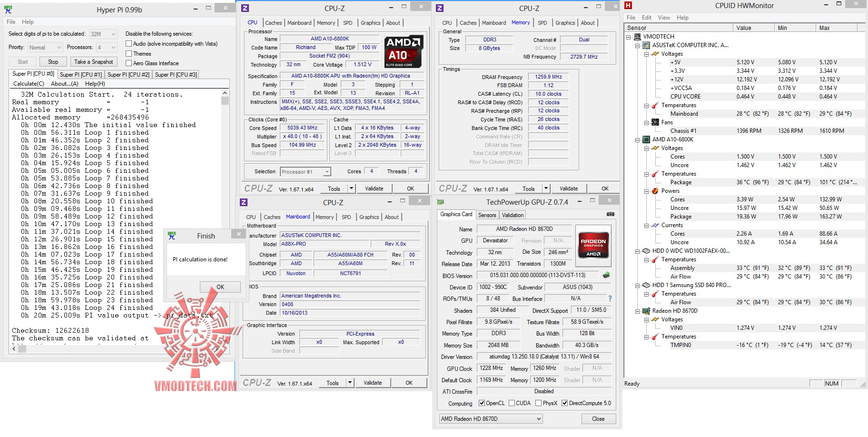This screenshot has height=437, width=868.
Task: Click the Fans icon in HWMonitor tree
Action: click(x=655, y=122)
